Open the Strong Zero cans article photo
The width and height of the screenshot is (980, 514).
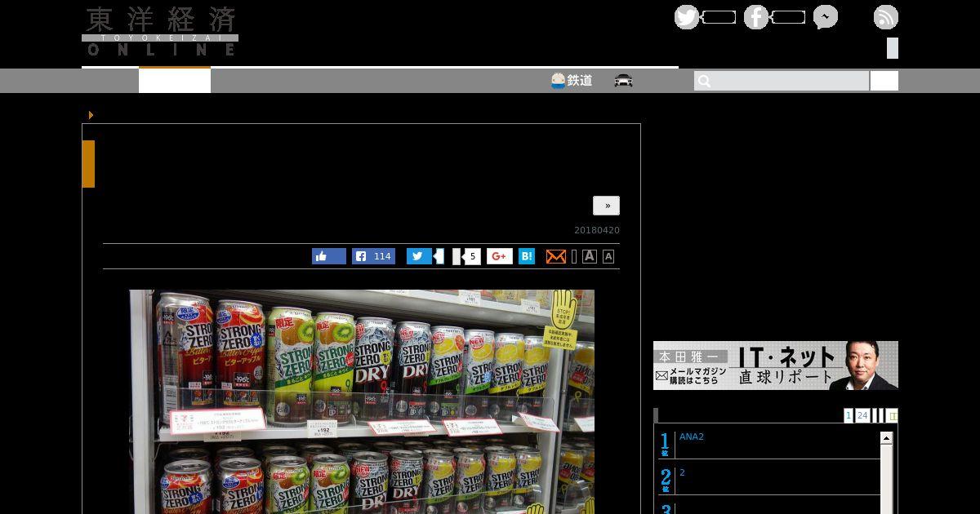tap(362, 401)
